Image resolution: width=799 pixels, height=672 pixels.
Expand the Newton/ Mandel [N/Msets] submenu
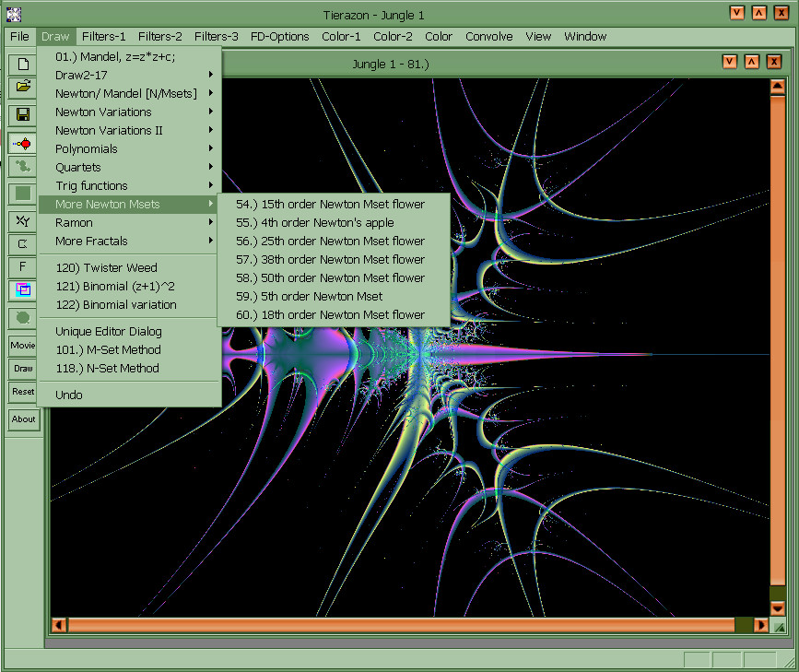pyautogui.click(x=129, y=93)
